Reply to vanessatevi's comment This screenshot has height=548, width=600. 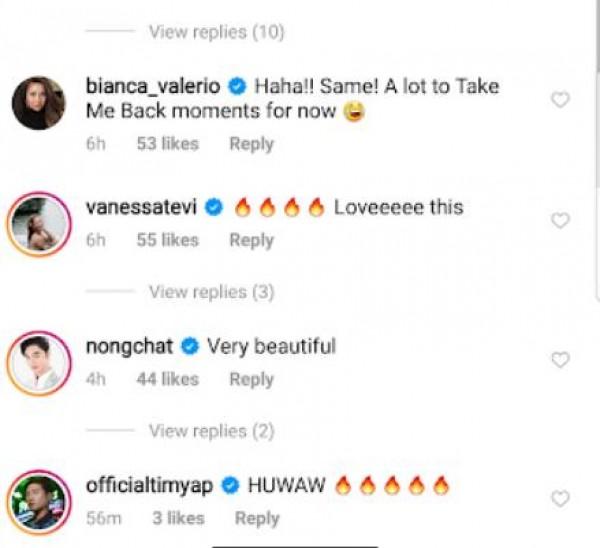[251, 241]
